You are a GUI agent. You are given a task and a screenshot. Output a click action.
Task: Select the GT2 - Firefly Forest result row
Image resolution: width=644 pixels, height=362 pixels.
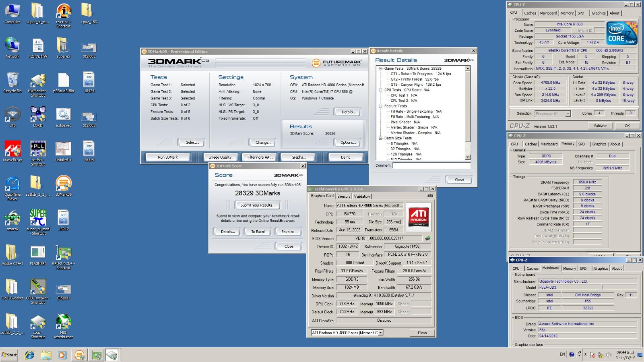pos(415,79)
